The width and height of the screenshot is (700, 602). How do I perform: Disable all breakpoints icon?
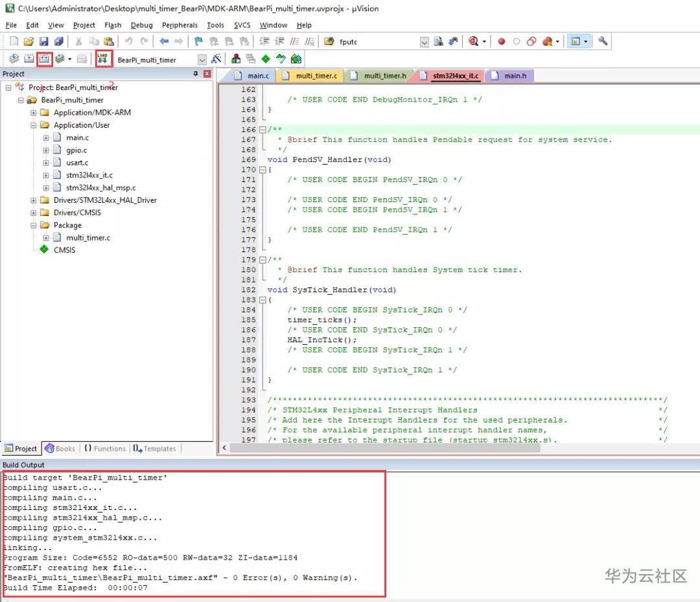[x=531, y=41]
